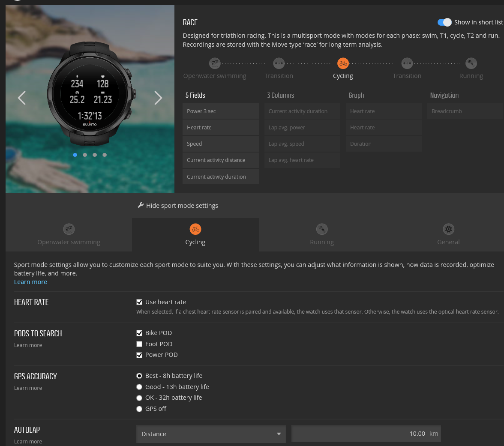Disable the Show in short list toggle

(x=444, y=22)
